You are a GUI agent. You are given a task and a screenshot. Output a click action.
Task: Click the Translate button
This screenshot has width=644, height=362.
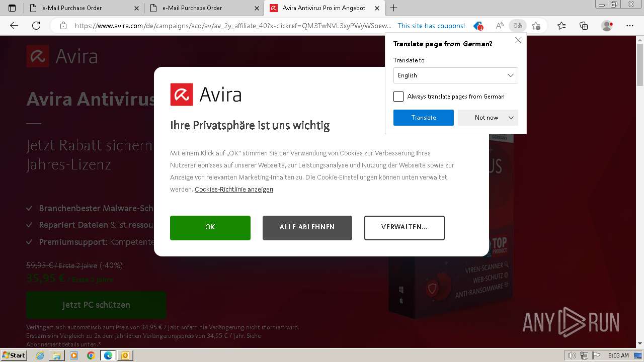[x=424, y=118]
